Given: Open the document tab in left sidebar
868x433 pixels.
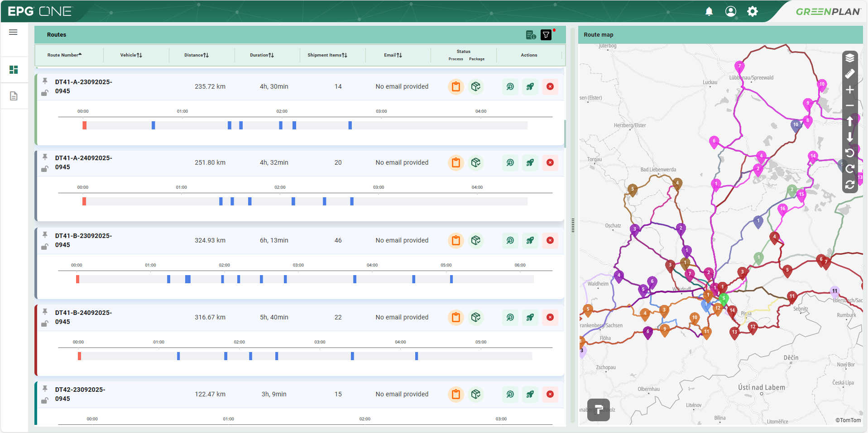Looking at the screenshot, I should point(13,96).
